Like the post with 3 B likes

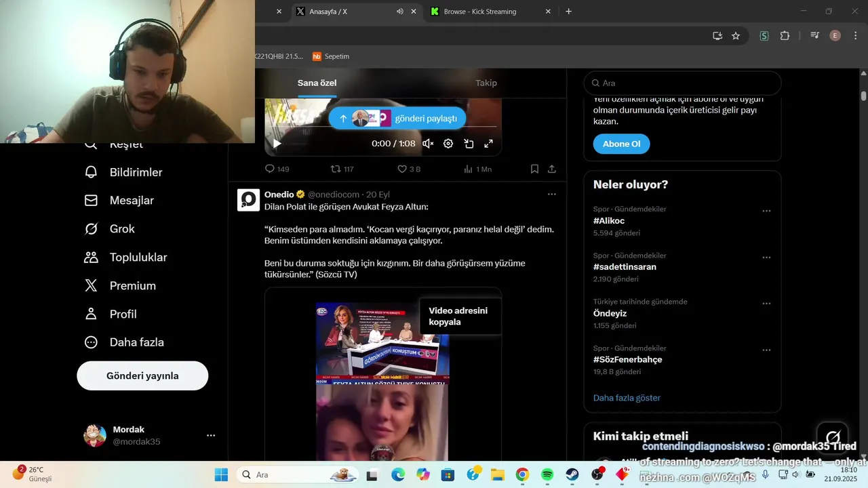pyautogui.click(x=409, y=169)
